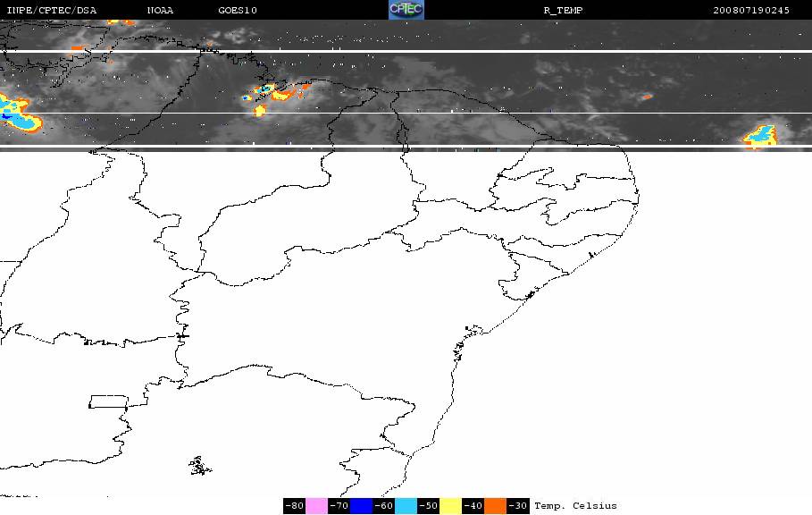
Task: Click the CPTEC logo in header
Action: click(406, 10)
